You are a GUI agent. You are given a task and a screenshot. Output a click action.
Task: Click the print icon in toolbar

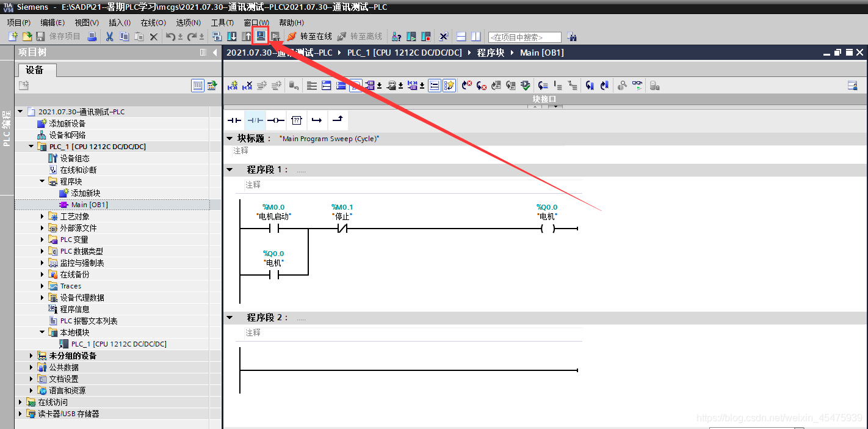click(x=92, y=37)
